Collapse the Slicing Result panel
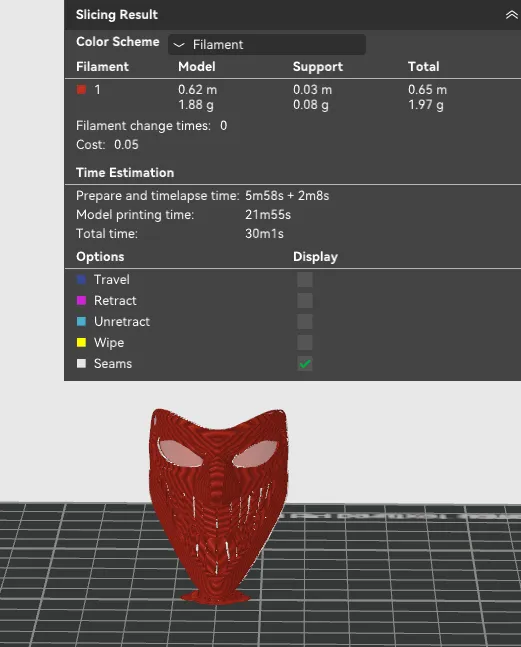Image resolution: width=521 pixels, height=647 pixels. pos(512,15)
